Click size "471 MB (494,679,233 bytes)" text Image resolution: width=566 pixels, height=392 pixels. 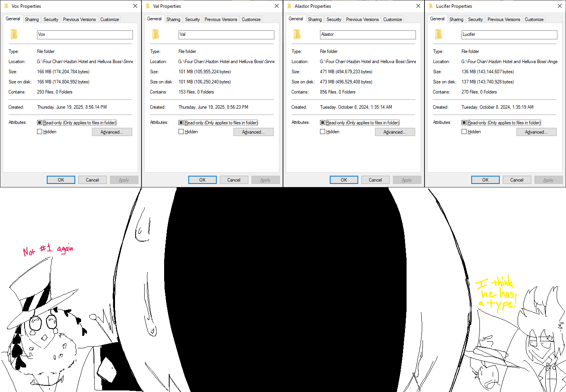click(x=346, y=72)
